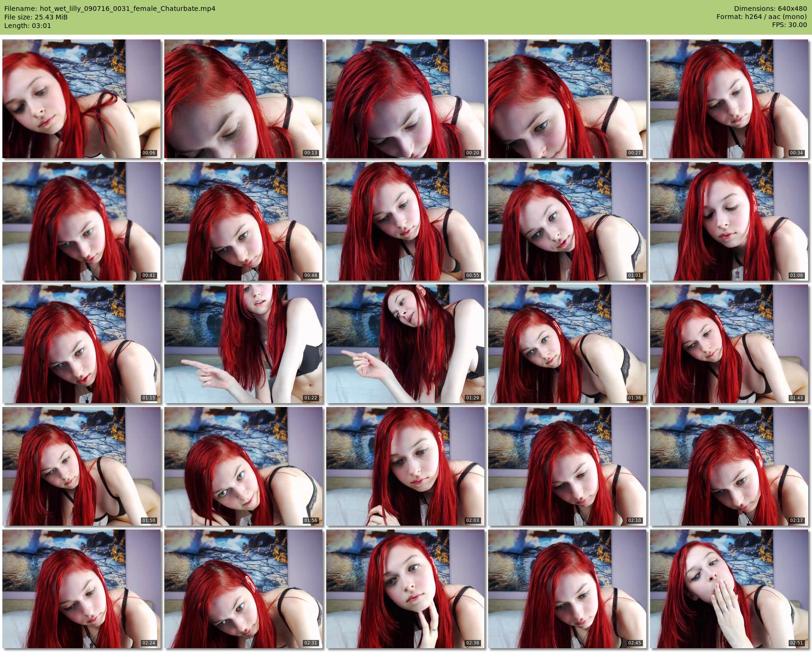
Task: Select the 00:41 thumbnail
Action: click(82, 221)
